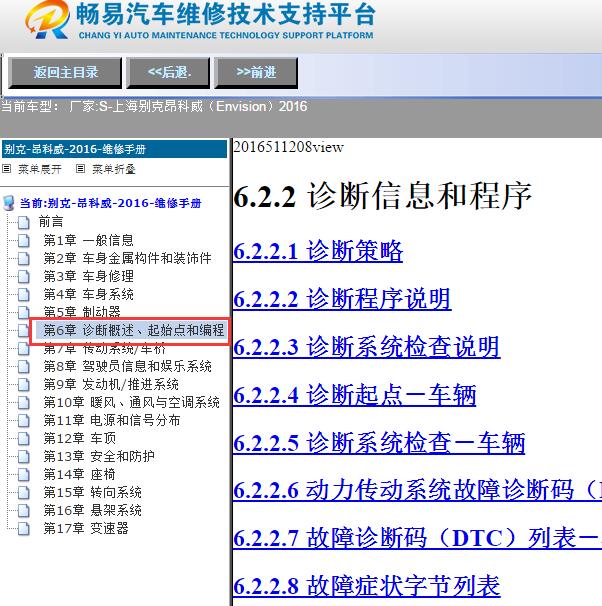This screenshot has width=602, height=606.
Task: Open 第8章 驾驶员信息和娱乐系统
Action: [128, 366]
